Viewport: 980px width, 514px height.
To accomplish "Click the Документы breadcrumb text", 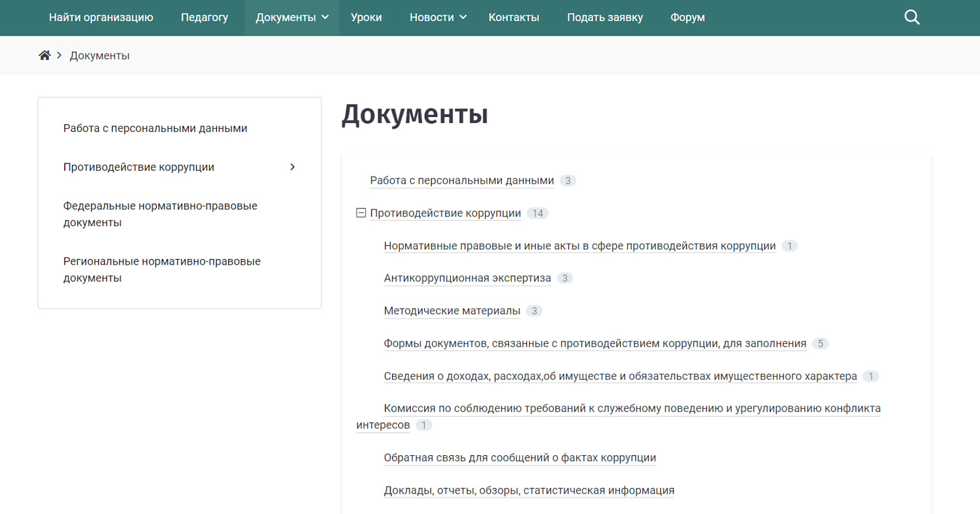I will [x=99, y=56].
